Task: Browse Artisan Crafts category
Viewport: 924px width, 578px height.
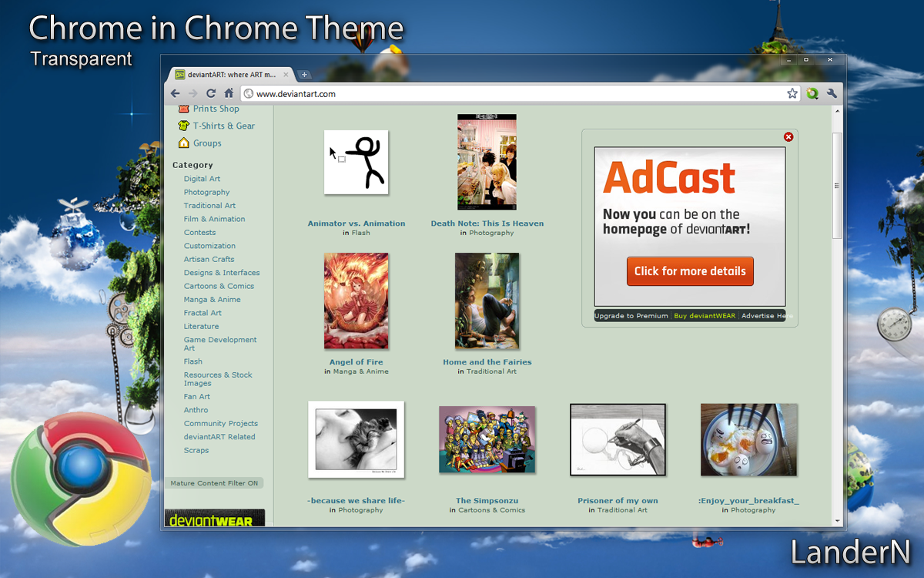Action: click(209, 259)
